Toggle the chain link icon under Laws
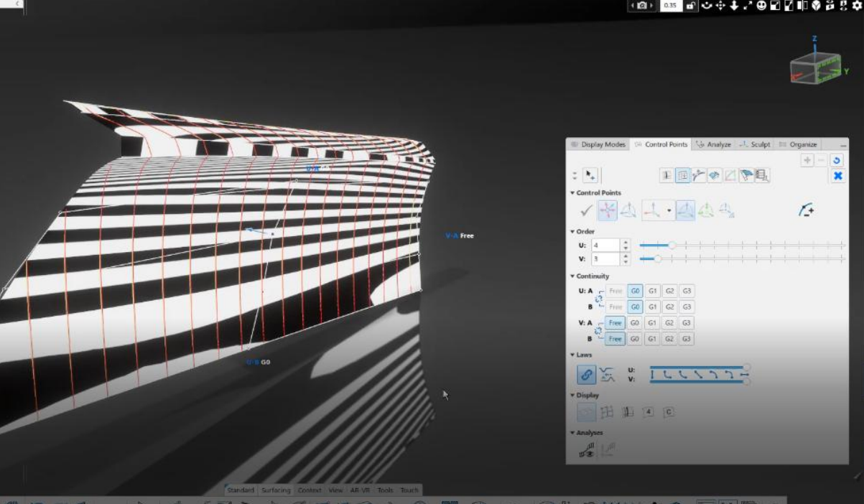Viewport: 864px width, 504px height. point(587,374)
